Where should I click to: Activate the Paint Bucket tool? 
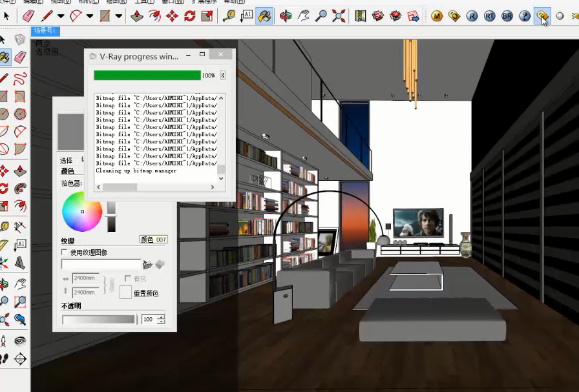[264, 15]
